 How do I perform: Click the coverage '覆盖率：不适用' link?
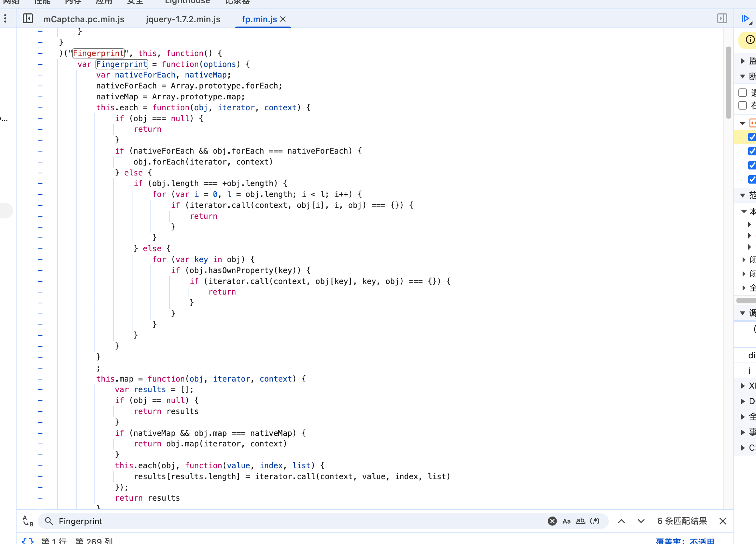[685, 541]
